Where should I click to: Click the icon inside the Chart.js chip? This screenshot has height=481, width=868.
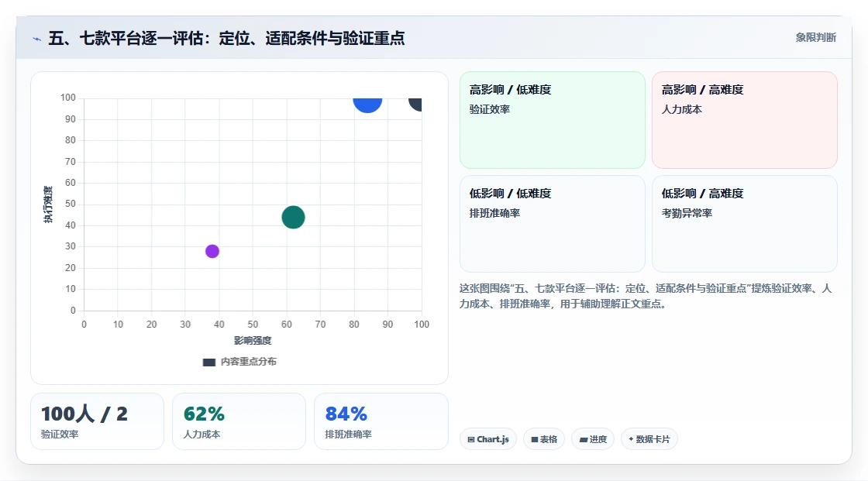471,439
